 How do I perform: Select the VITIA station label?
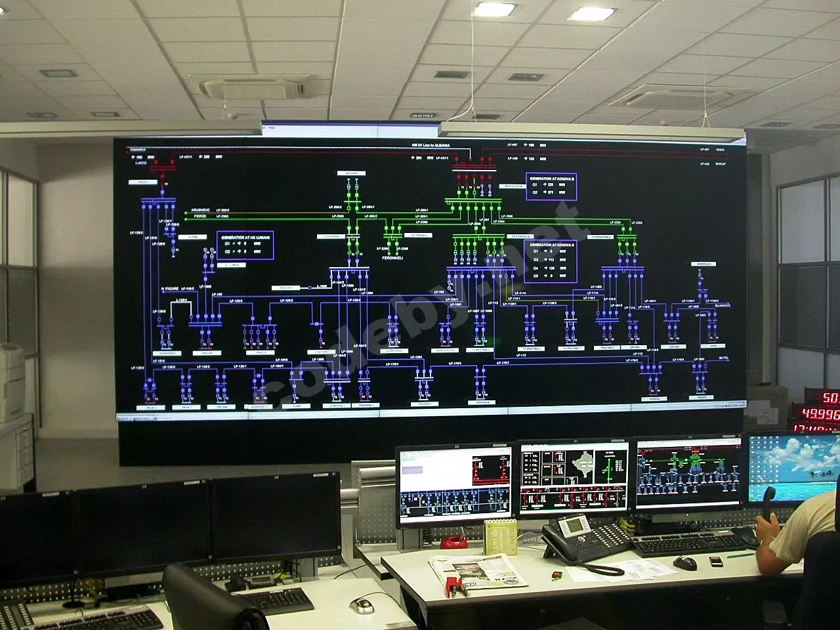[x=713, y=346]
